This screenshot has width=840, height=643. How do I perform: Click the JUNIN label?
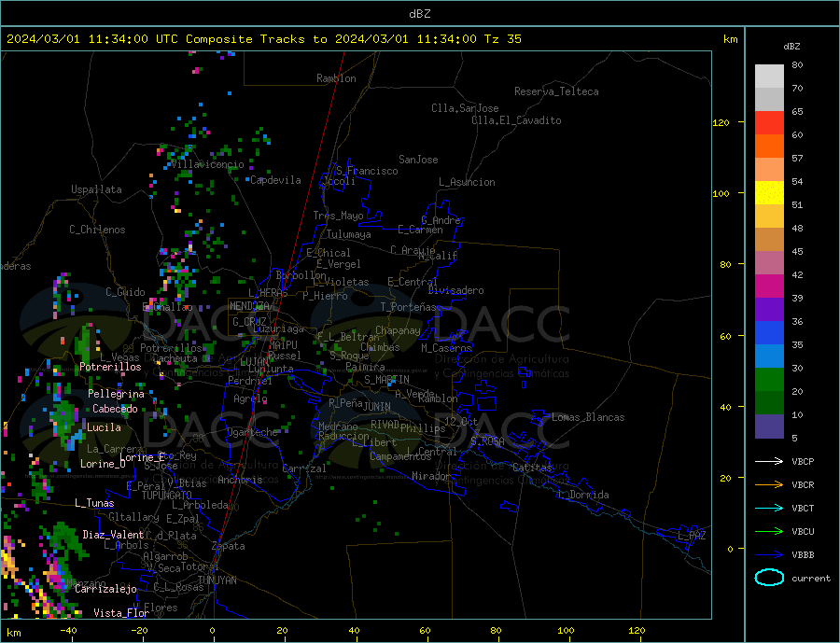377,407
